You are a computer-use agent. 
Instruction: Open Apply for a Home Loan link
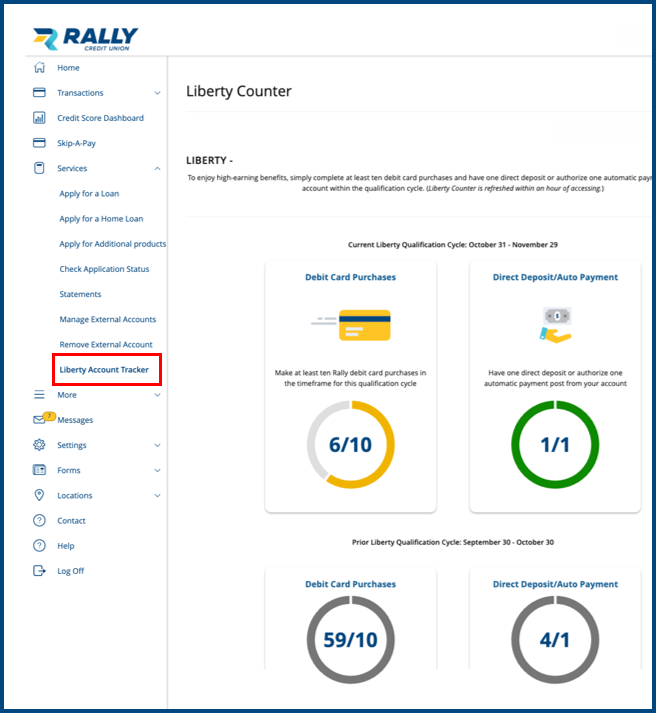click(101, 219)
